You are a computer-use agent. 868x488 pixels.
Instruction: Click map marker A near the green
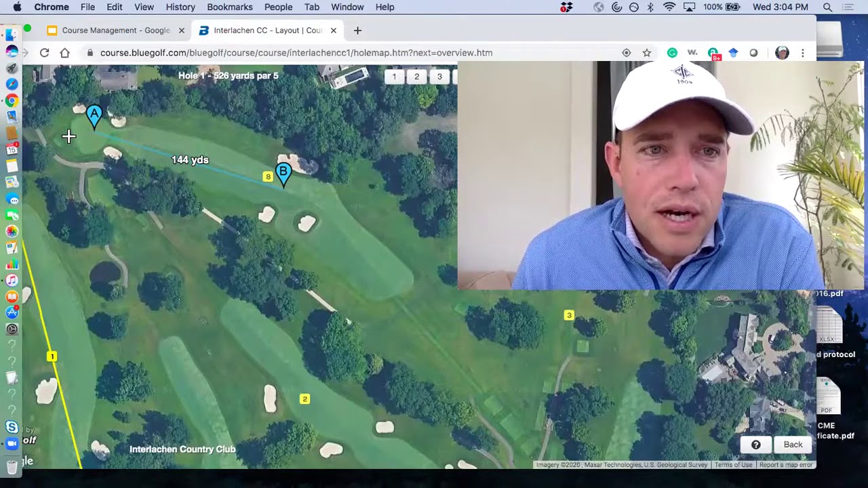click(x=94, y=116)
